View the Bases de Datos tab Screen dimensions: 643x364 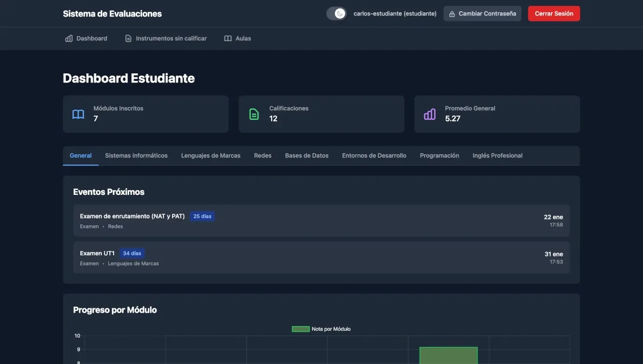(306, 155)
